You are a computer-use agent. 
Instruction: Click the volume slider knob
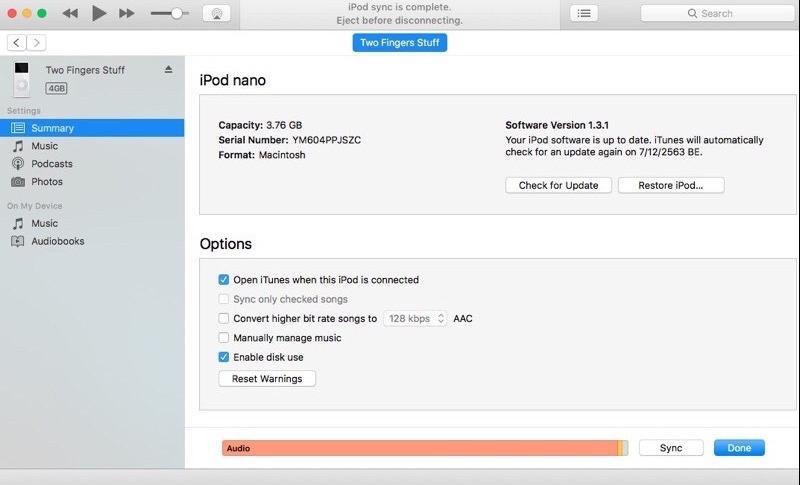(x=177, y=13)
